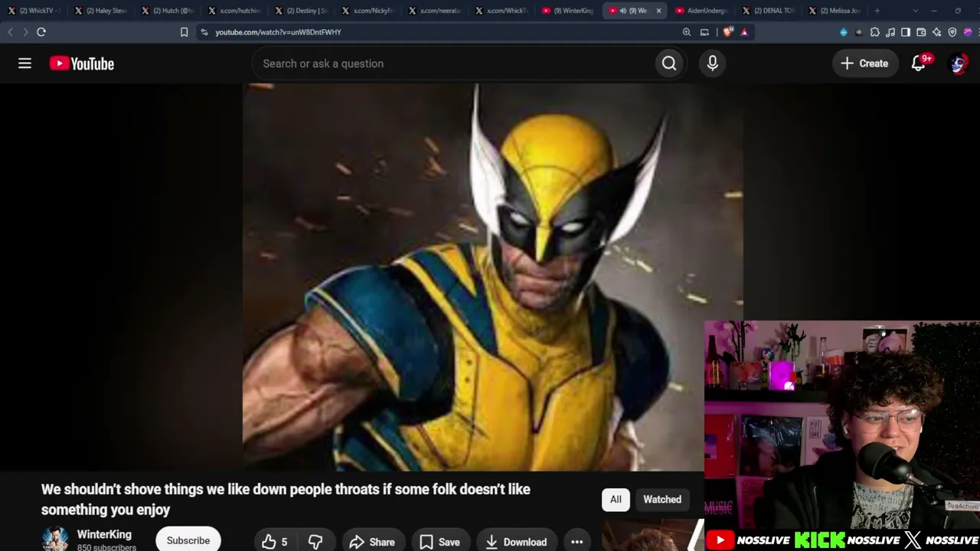980x551 pixels.
Task: Reload the page
Action: pyautogui.click(x=41, y=32)
